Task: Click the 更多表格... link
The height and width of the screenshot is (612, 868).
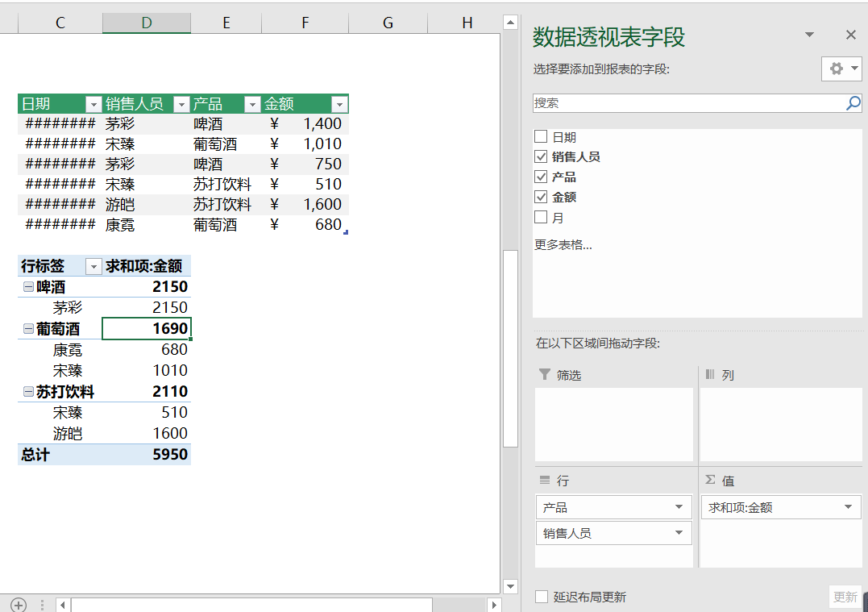Action: [x=563, y=244]
